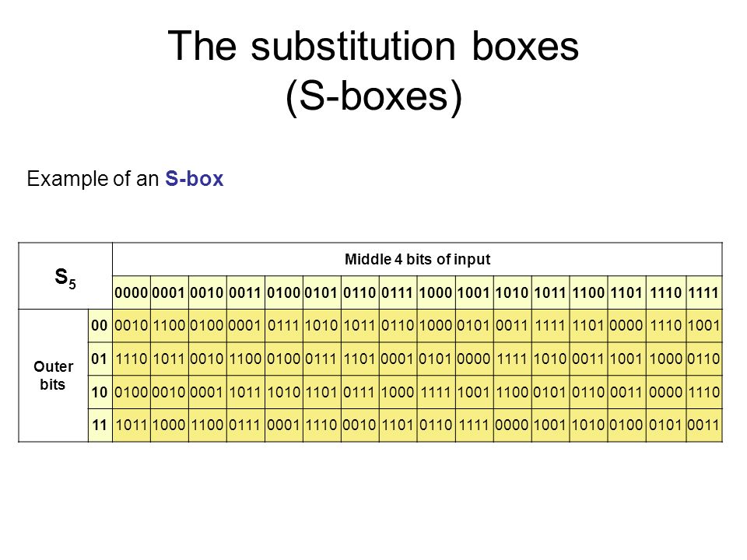Click cell at row 11, column 0000
Screen dimensions: 747x560
pyautogui.click(x=132, y=425)
